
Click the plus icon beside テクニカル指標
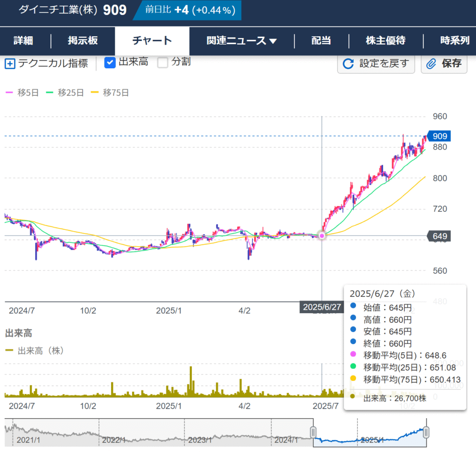pos(10,64)
